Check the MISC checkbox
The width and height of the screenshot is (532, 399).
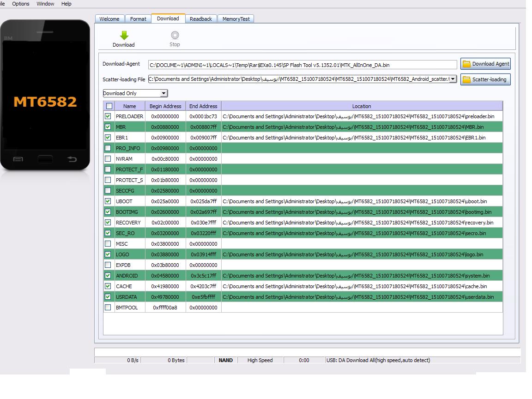point(108,244)
